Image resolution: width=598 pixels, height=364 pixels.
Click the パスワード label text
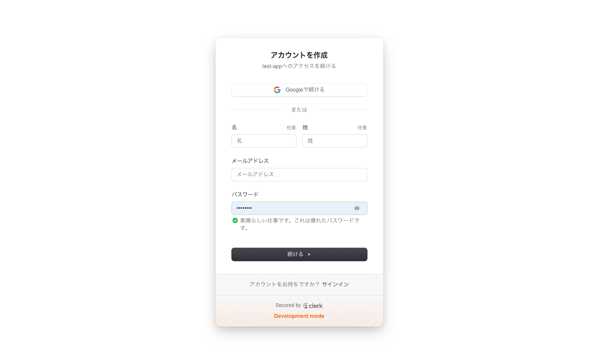coord(245,194)
